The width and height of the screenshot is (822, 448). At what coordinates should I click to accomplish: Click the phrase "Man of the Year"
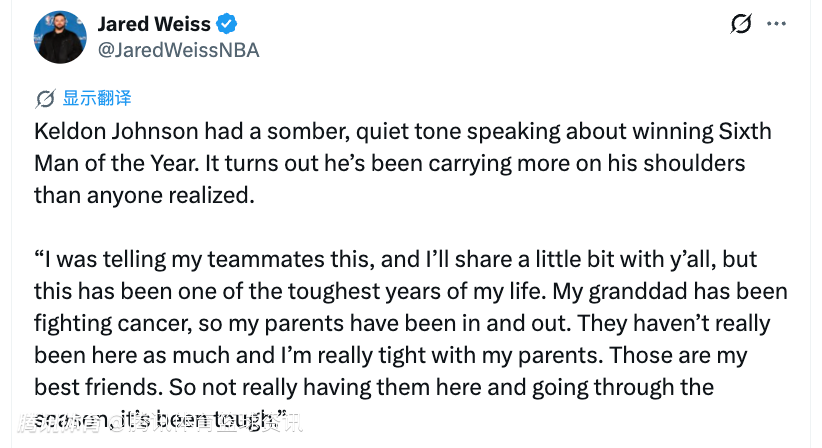111,163
